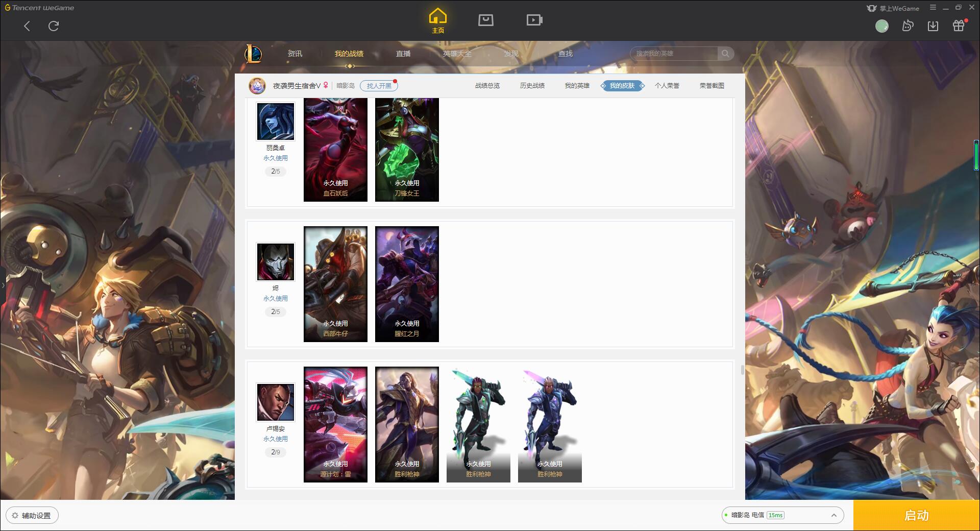Click the search magnifier button

725,54
